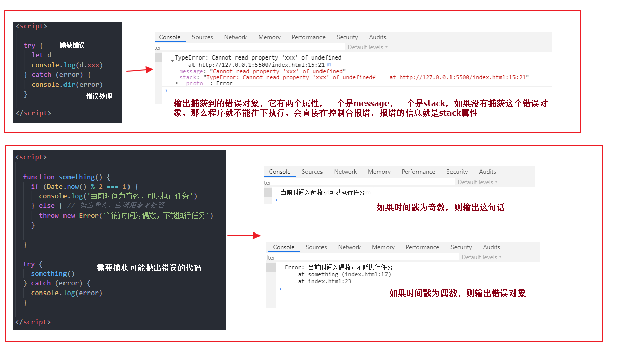The height and width of the screenshot is (350, 644).
Task: Open Audits tab in the even-timestamp Error console
Action: [x=491, y=247]
